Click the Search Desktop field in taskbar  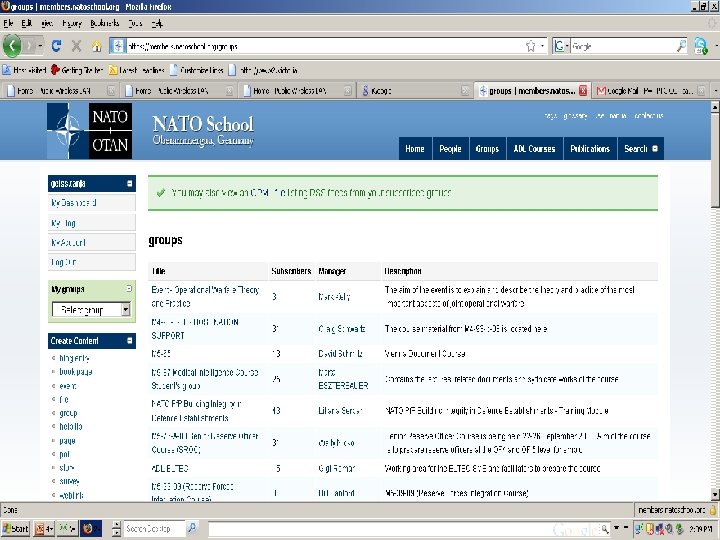click(154, 529)
